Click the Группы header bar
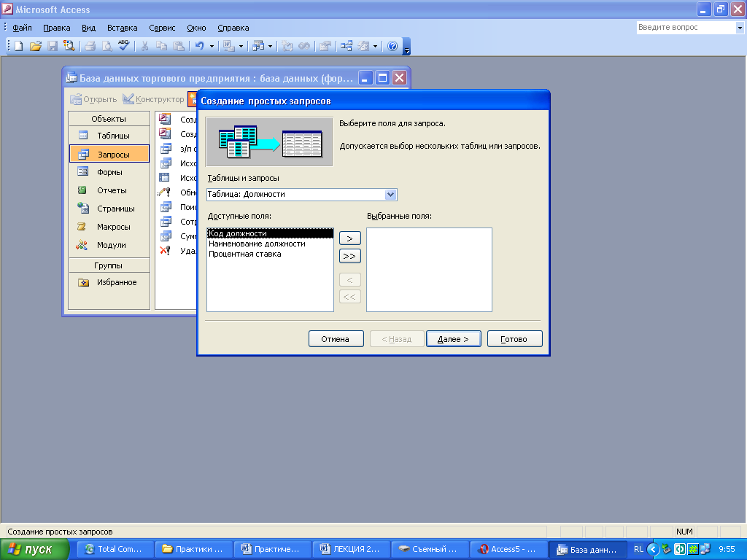 pyautogui.click(x=109, y=265)
